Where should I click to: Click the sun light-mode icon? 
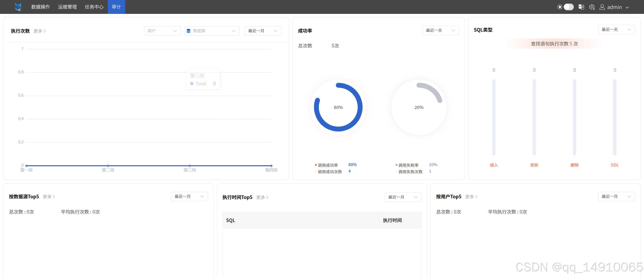point(560,7)
